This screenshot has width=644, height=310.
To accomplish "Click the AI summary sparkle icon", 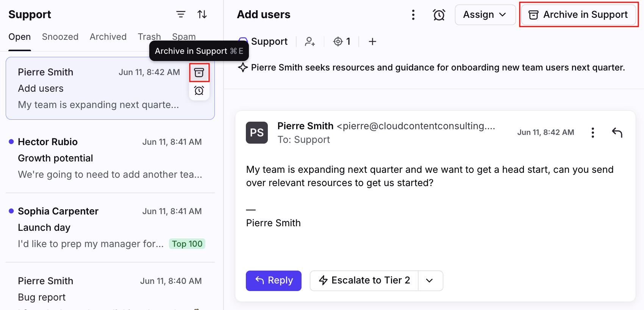I will [243, 67].
